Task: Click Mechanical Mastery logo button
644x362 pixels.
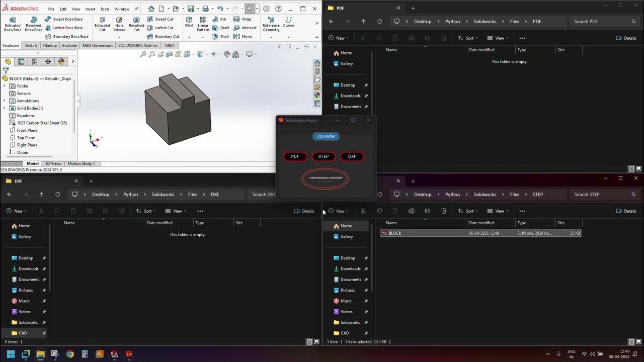Action: click(325, 178)
